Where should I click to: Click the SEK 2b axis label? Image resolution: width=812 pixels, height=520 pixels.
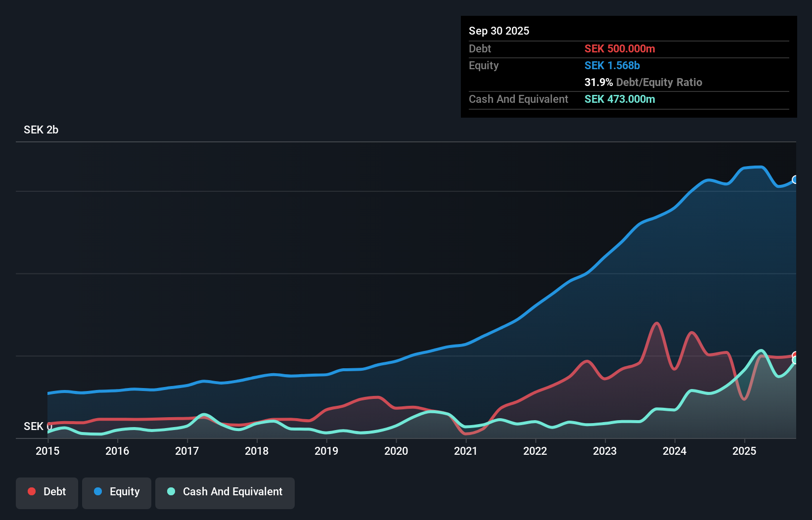[41, 130]
